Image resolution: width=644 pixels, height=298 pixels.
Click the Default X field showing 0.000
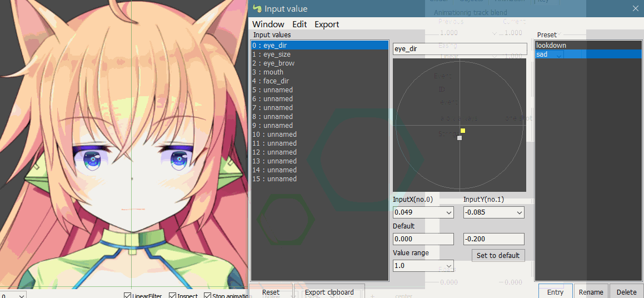[x=423, y=239]
